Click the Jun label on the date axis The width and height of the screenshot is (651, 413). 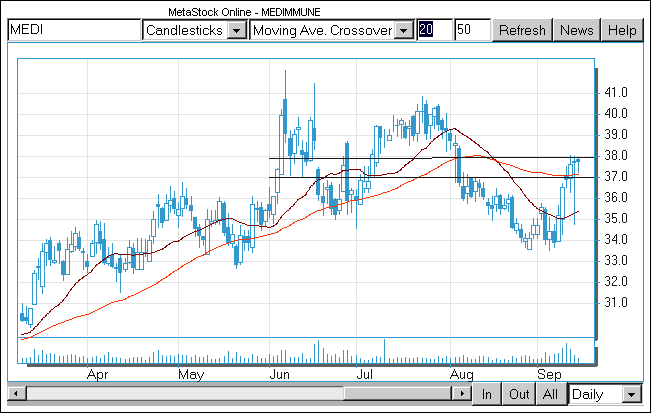click(x=279, y=374)
